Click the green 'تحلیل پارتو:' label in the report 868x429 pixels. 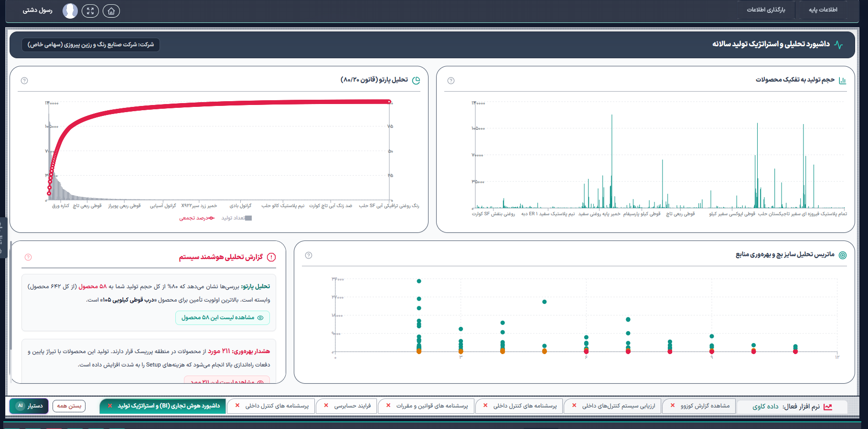click(x=256, y=287)
